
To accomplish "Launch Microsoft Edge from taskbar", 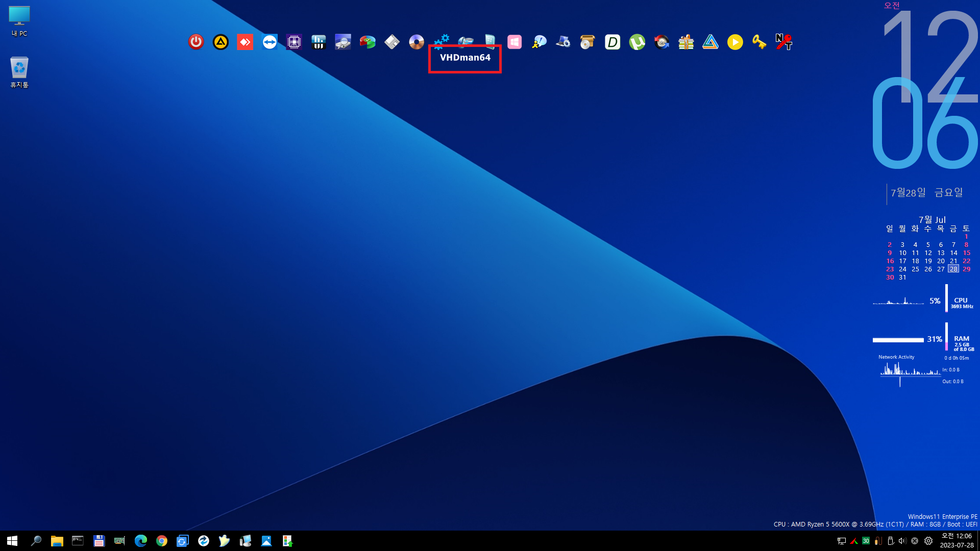I will click(x=140, y=541).
